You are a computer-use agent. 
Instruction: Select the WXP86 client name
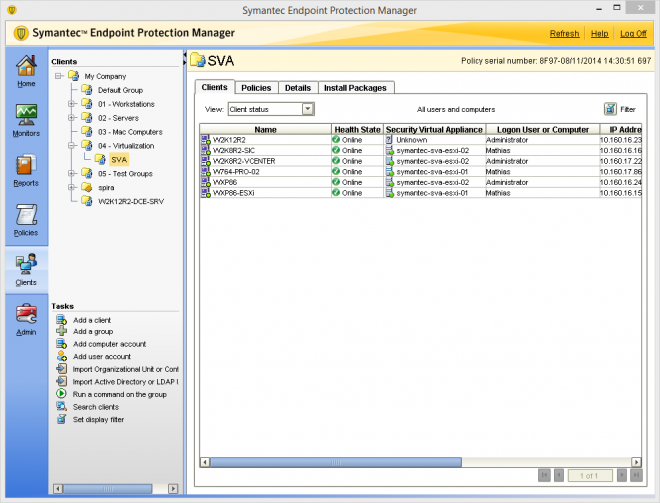(x=225, y=182)
